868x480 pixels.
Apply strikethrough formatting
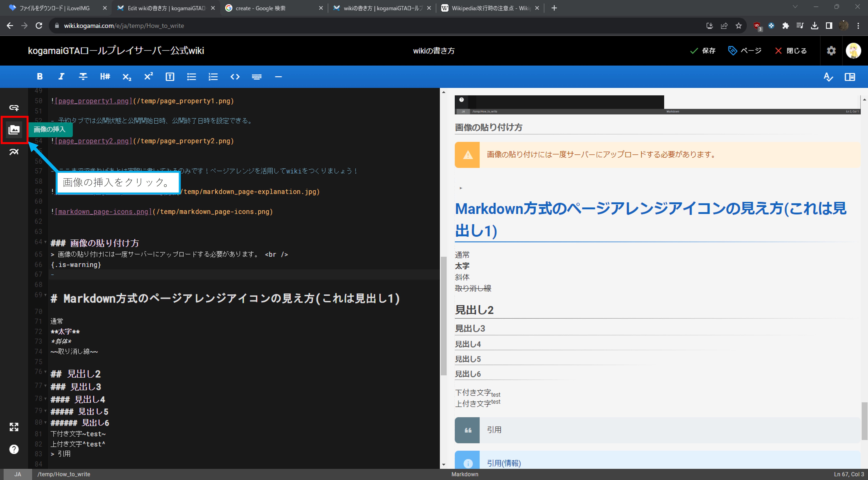83,77
